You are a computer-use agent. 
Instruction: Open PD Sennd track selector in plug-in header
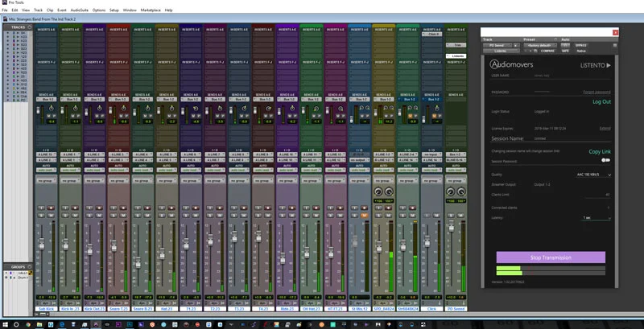[x=497, y=45]
